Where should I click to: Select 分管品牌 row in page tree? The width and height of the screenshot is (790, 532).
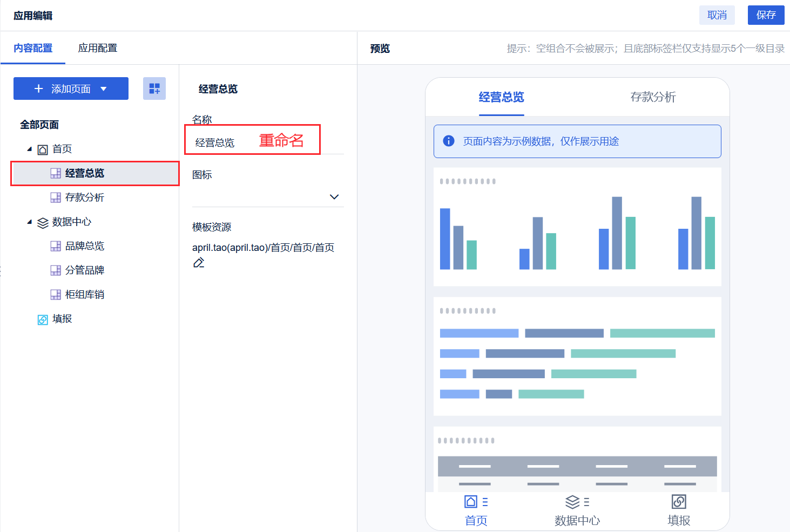95,270
